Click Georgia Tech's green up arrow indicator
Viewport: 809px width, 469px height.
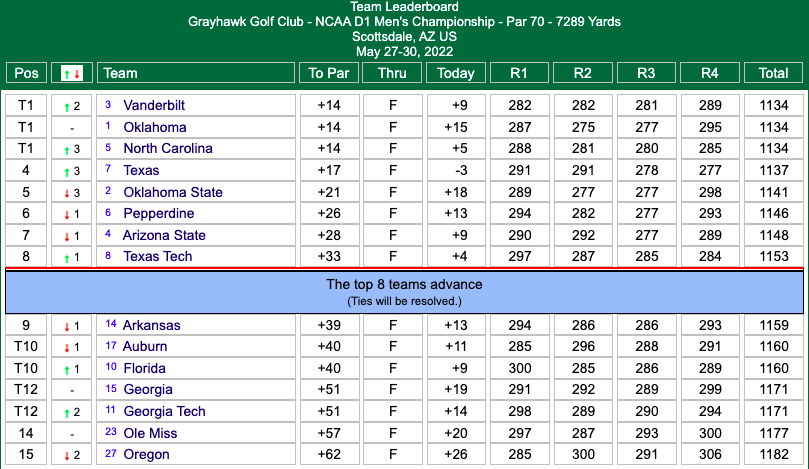click(66, 412)
